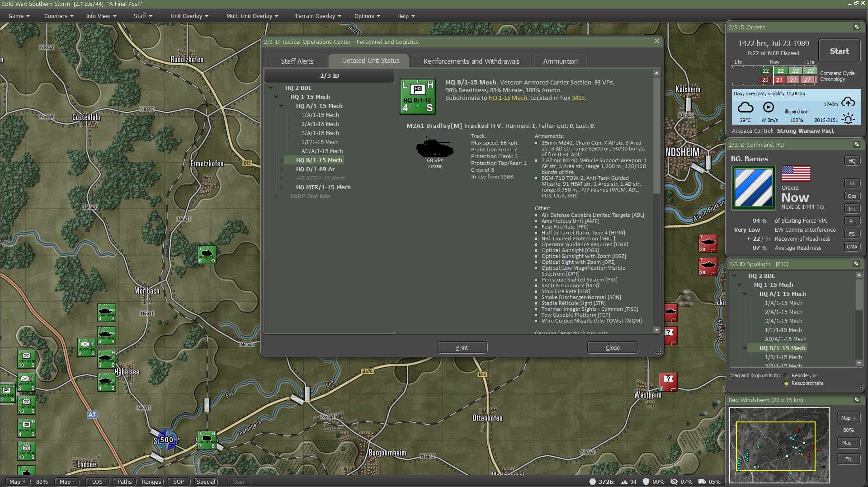This screenshot has height=487, width=868.
Task: Close the Tactical Operations Center dialog
Action: (x=657, y=41)
